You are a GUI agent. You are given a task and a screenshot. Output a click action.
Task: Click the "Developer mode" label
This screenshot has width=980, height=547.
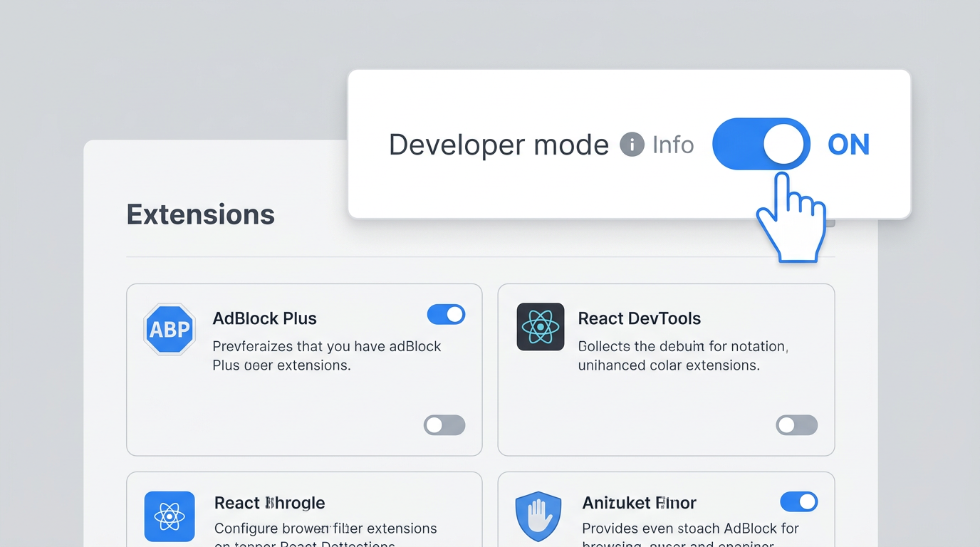click(499, 145)
